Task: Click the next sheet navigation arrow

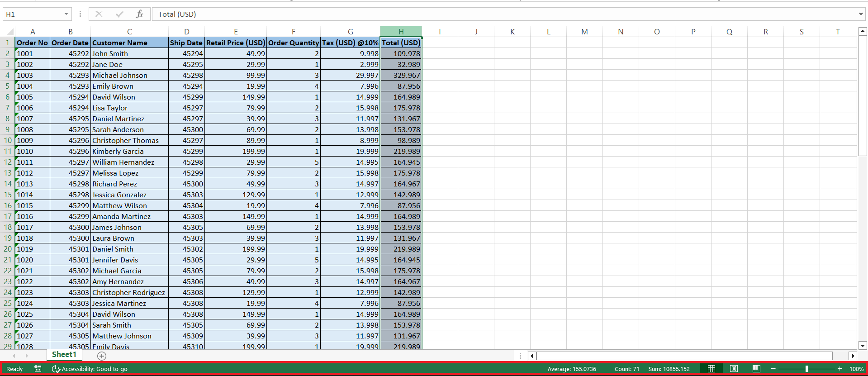Action: (26, 356)
